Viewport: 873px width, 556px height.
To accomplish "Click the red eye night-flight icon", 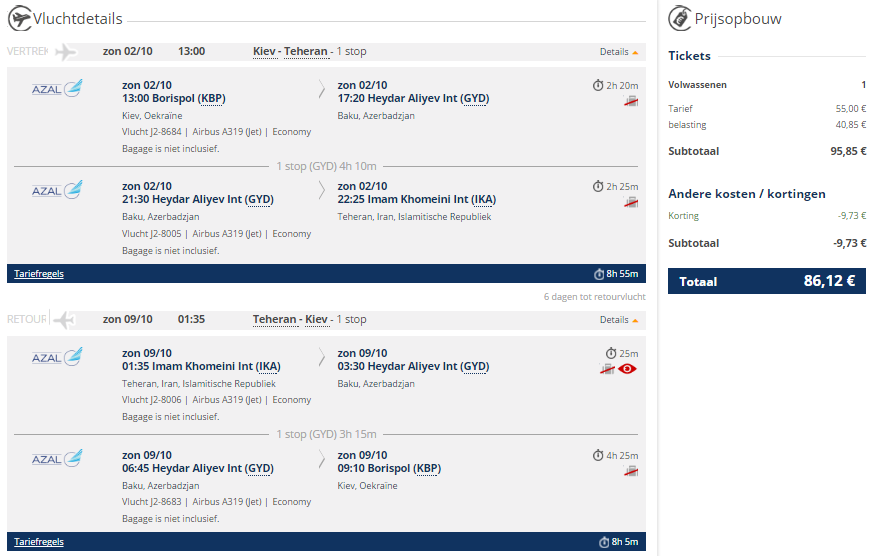I will [627, 368].
